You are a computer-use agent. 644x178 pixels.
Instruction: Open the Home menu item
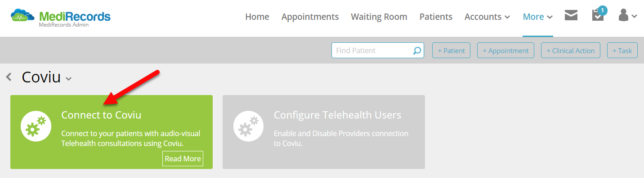click(257, 17)
